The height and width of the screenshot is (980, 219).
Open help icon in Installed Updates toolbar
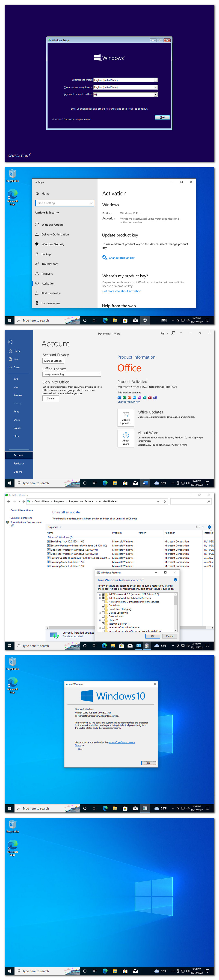[209, 527]
